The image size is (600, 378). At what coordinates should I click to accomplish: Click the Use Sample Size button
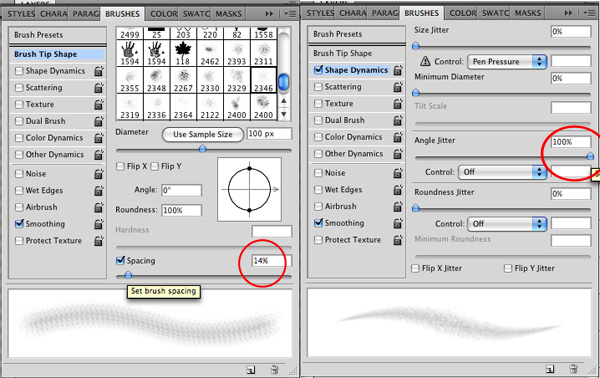(203, 134)
